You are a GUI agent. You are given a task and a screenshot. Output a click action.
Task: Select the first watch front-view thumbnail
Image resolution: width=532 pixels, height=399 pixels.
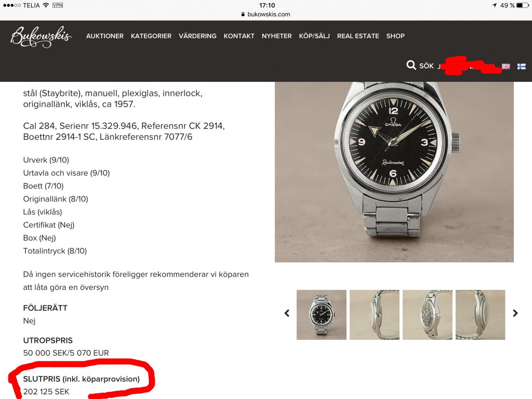(x=321, y=315)
